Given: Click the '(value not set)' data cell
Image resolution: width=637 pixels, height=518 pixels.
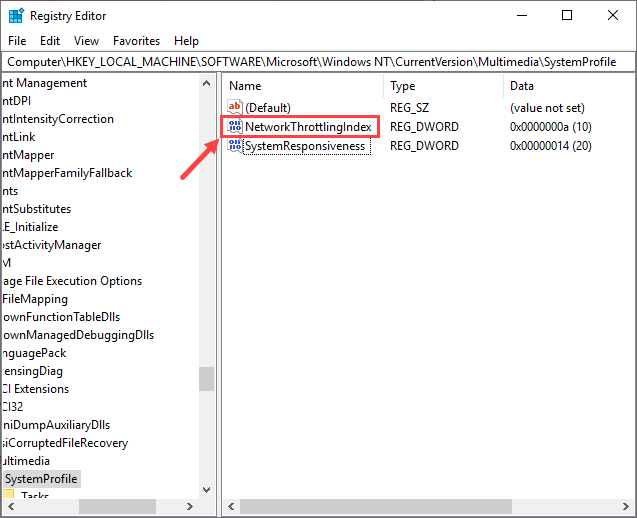Looking at the screenshot, I should click(x=547, y=108).
